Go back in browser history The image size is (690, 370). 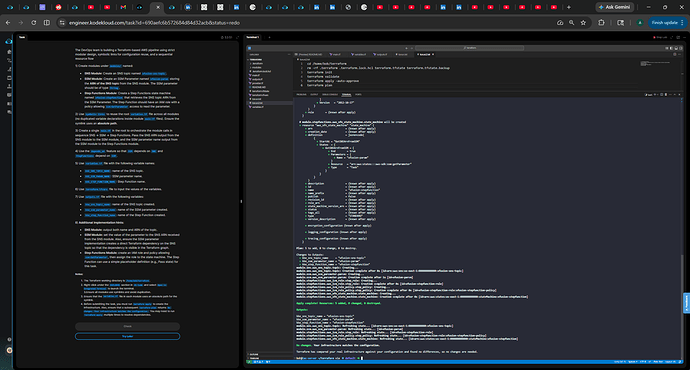pyautogui.click(x=8, y=22)
